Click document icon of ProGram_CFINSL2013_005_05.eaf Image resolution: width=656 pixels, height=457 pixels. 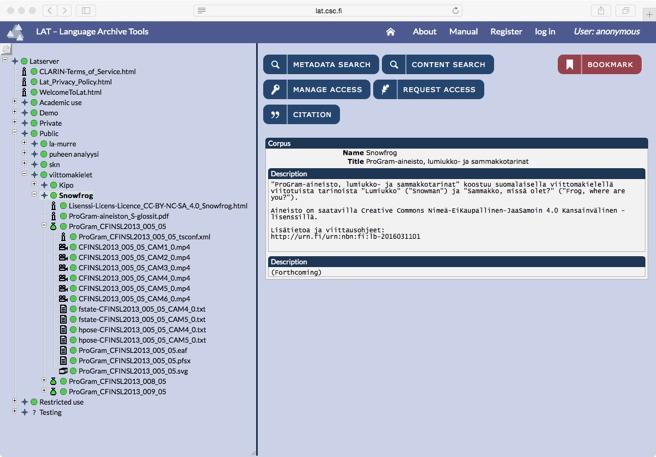point(63,350)
